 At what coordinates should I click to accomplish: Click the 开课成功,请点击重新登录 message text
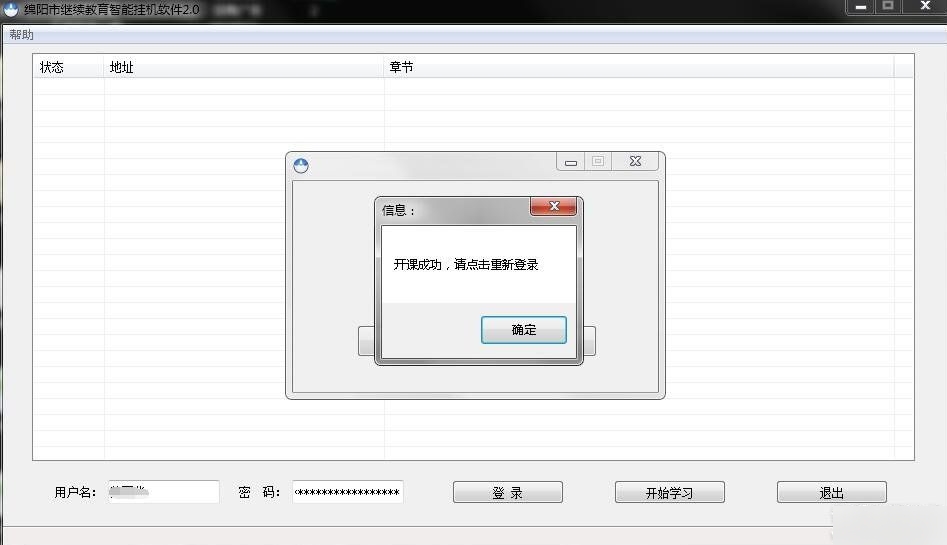[x=466, y=265]
